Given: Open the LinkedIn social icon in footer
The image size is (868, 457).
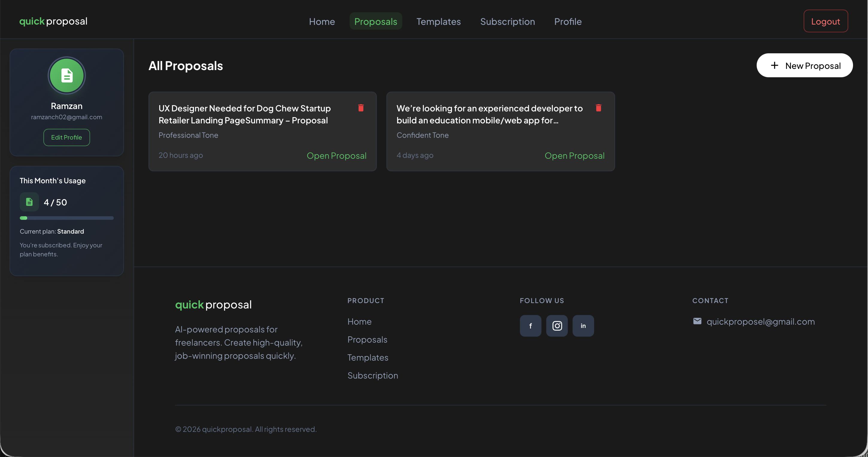Looking at the screenshot, I should 583,326.
